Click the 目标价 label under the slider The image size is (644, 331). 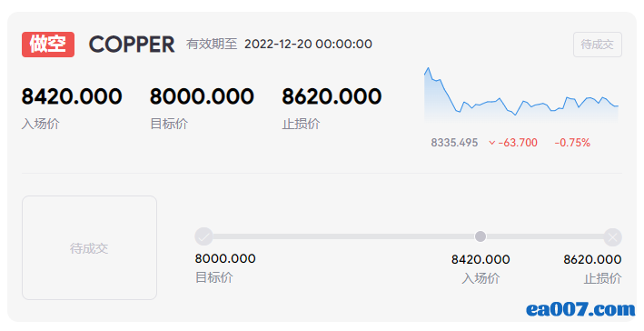pyautogui.click(x=214, y=277)
